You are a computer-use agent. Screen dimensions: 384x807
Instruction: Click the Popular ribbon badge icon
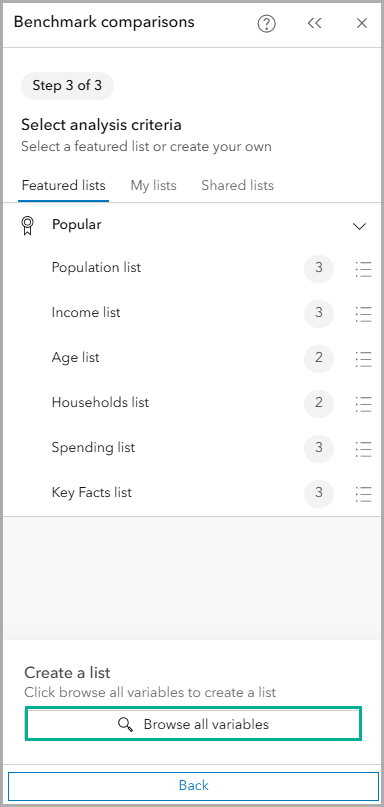pyautogui.click(x=28, y=225)
